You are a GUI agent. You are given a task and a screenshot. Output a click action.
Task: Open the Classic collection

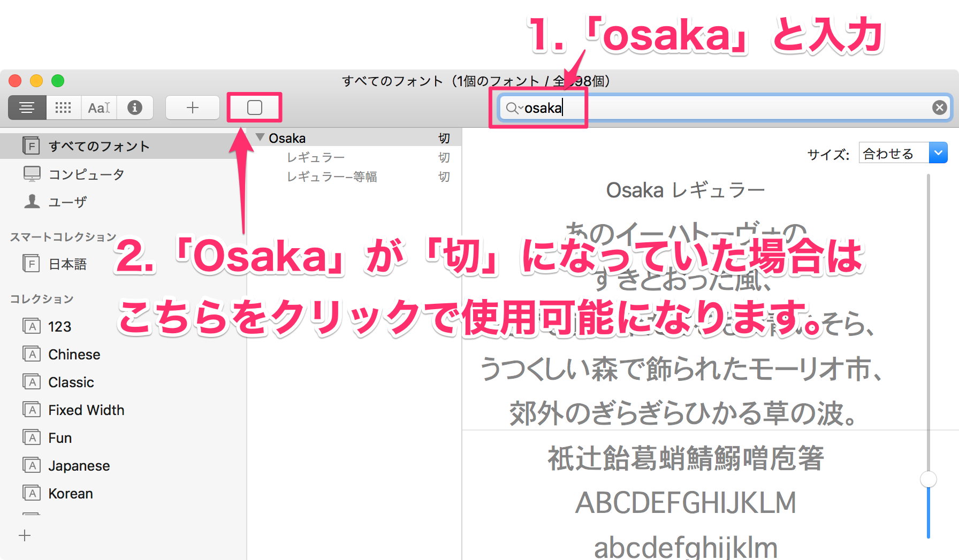point(123,382)
